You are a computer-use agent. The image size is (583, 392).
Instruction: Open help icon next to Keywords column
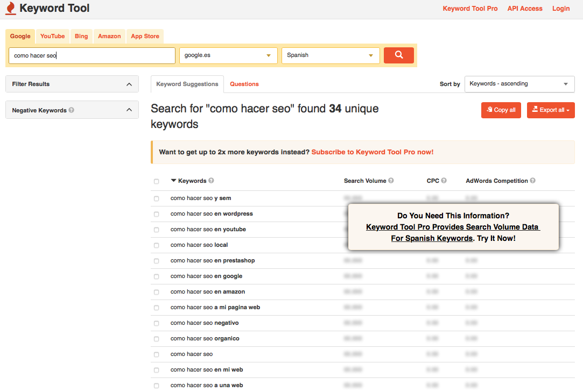click(211, 181)
